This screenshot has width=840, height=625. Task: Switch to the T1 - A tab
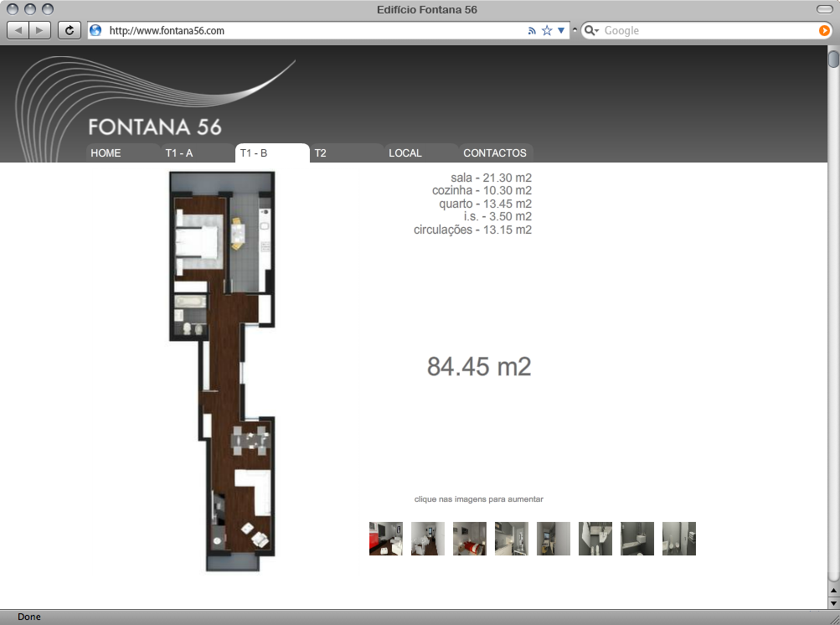[197, 152]
